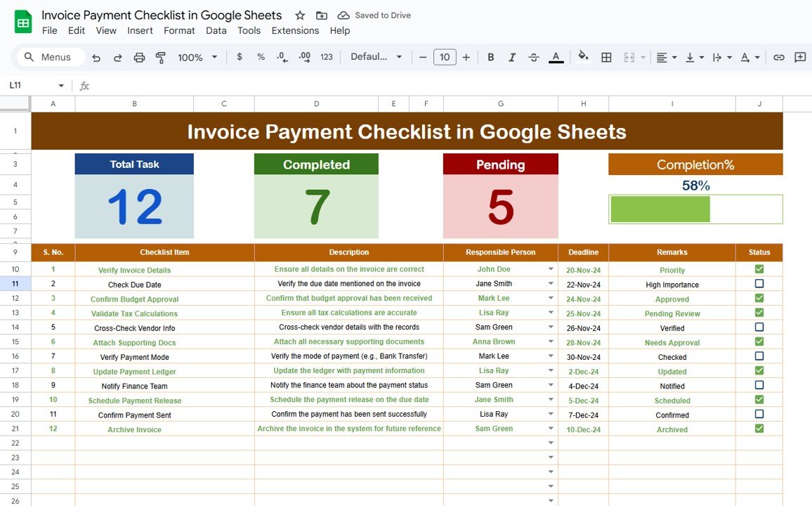Viewport: 812px width, 506px height.
Task: Apply strikethrough formatting
Action: [534, 57]
